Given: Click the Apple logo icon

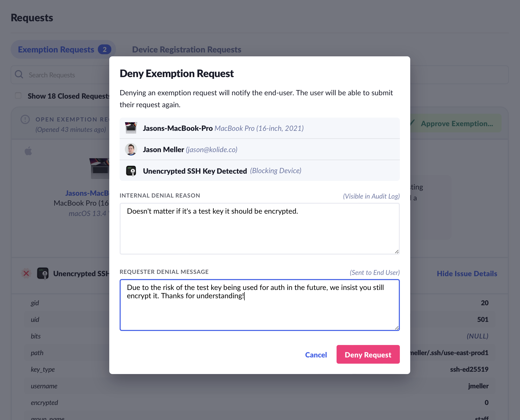Looking at the screenshot, I should [x=28, y=151].
